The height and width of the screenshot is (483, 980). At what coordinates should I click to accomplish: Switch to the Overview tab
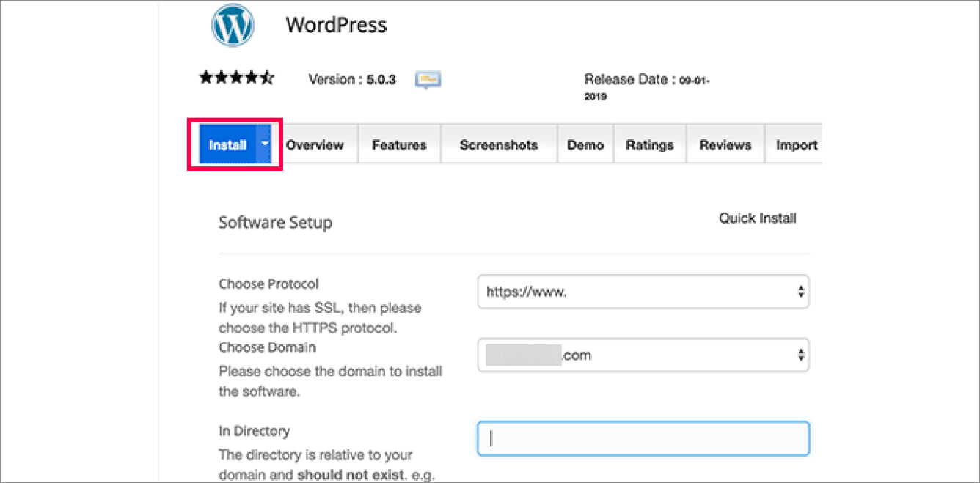[x=315, y=145]
